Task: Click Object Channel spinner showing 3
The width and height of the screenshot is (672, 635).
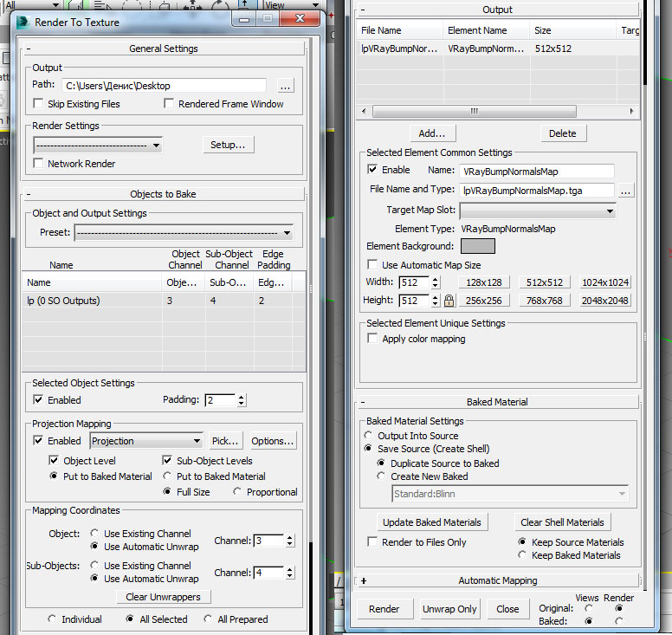Action: click(x=290, y=541)
